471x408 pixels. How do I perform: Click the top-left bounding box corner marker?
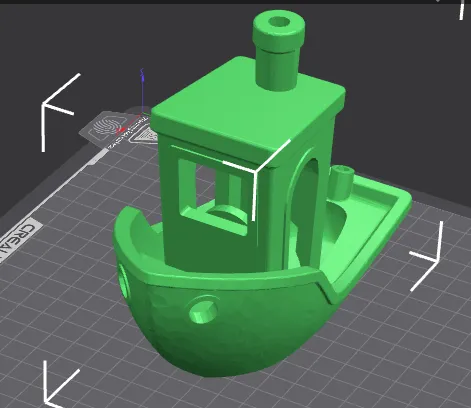click(58, 111)
